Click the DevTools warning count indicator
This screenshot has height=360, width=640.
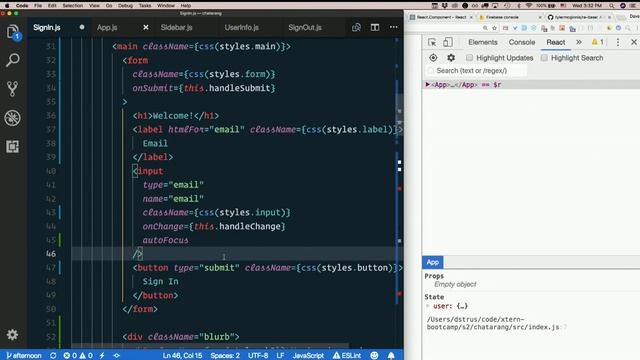[x=598, y=42]
